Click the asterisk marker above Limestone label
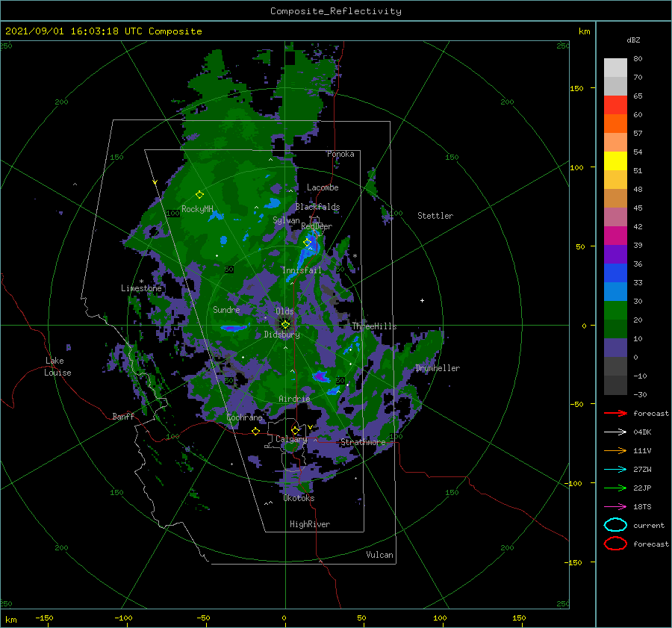 pyautogui.click(x=141, y=282)
